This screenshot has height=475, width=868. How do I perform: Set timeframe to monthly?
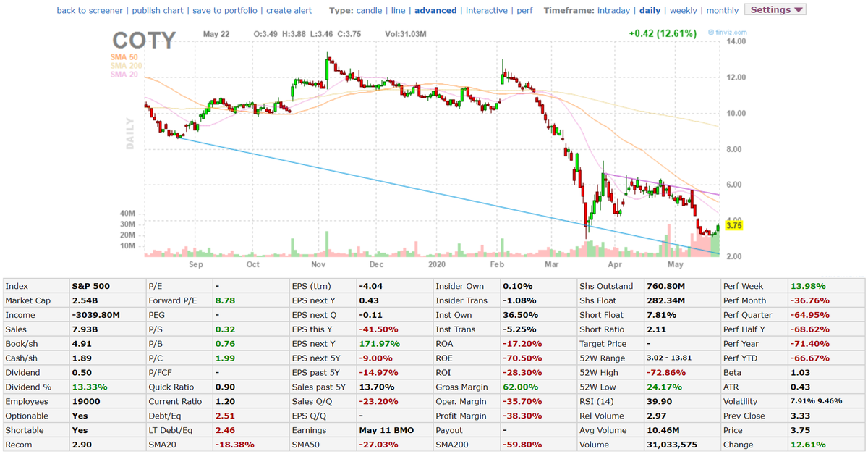coord(722,10)
